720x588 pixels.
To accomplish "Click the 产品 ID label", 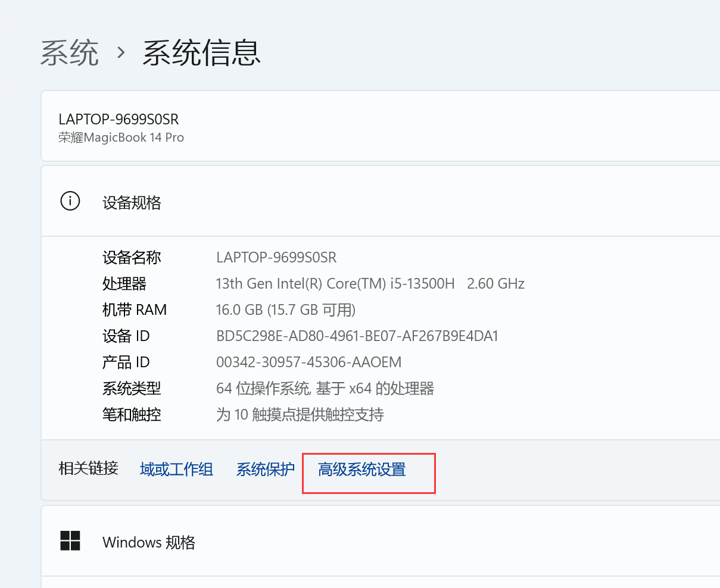I will tap(126, 362).
